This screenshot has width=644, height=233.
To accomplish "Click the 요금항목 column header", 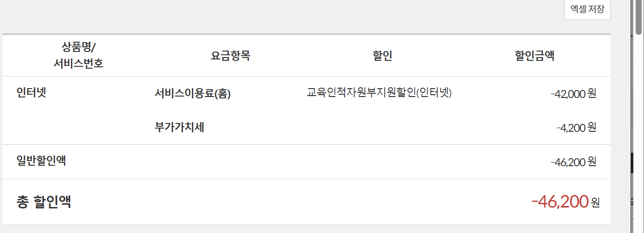I will click(x=230, y=56).
